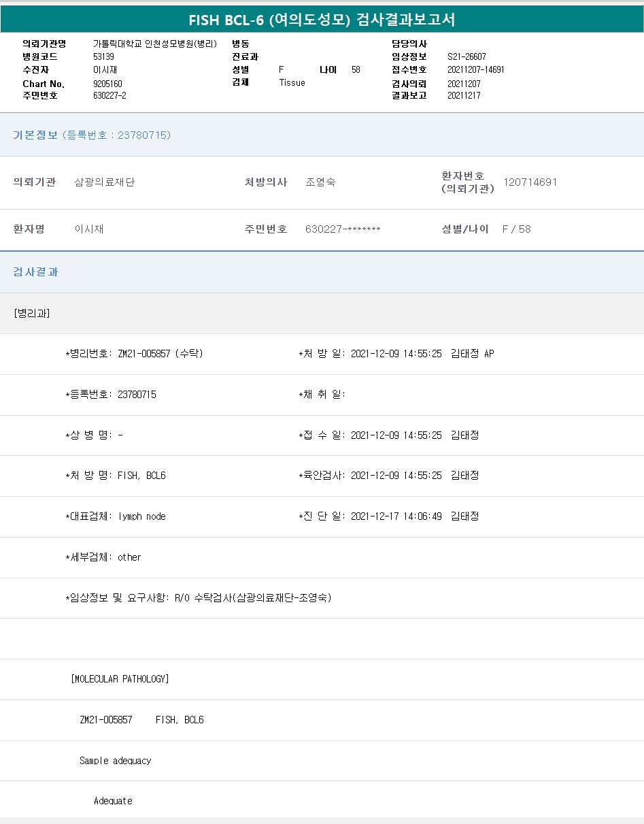Select the Adequate result text
644x824 pixels.
coord(113,801)
